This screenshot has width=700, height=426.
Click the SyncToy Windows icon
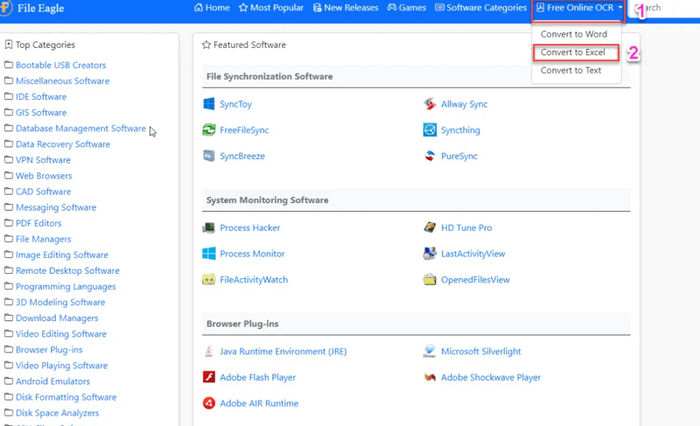point(208,104)
